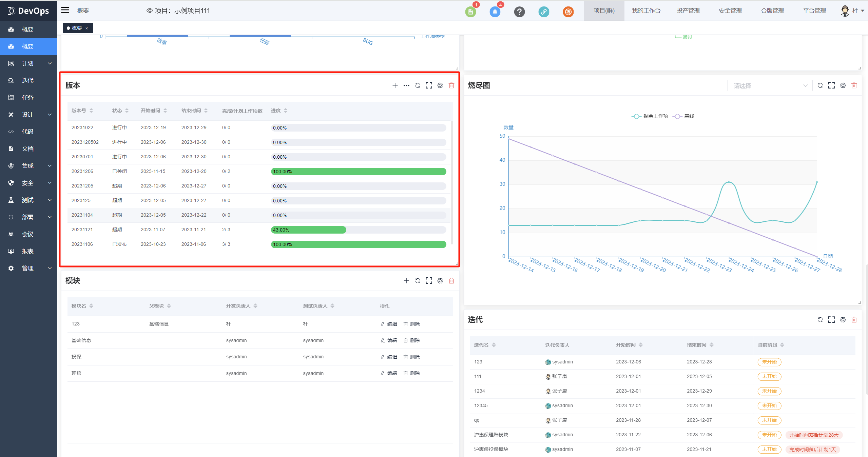This screenshot has width=868, height=457.
Task: Open the blue notification bell icon
Action: pyautogui.click(x=495, y=12)
